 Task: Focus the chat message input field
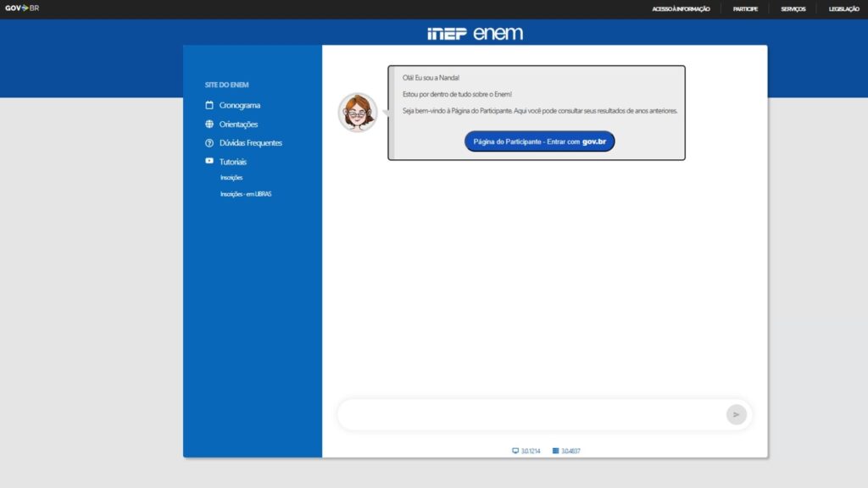[x=530, y=414]
